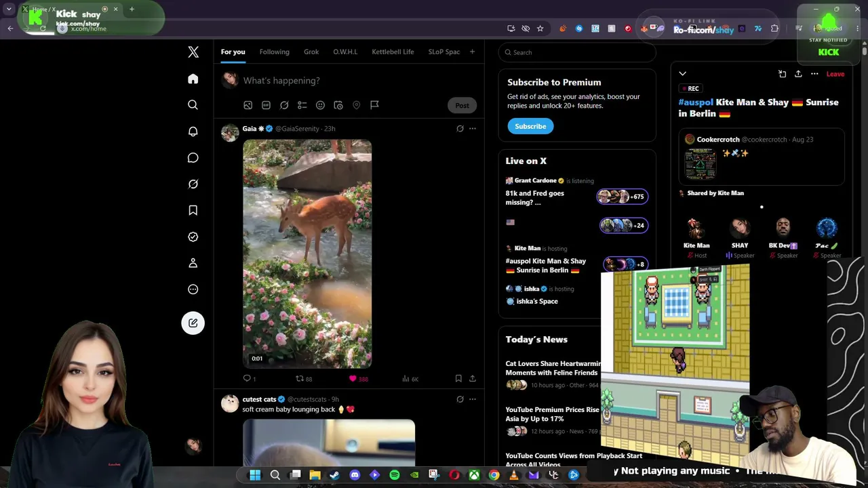Open Profile icon in sidebar

(193, 263)
